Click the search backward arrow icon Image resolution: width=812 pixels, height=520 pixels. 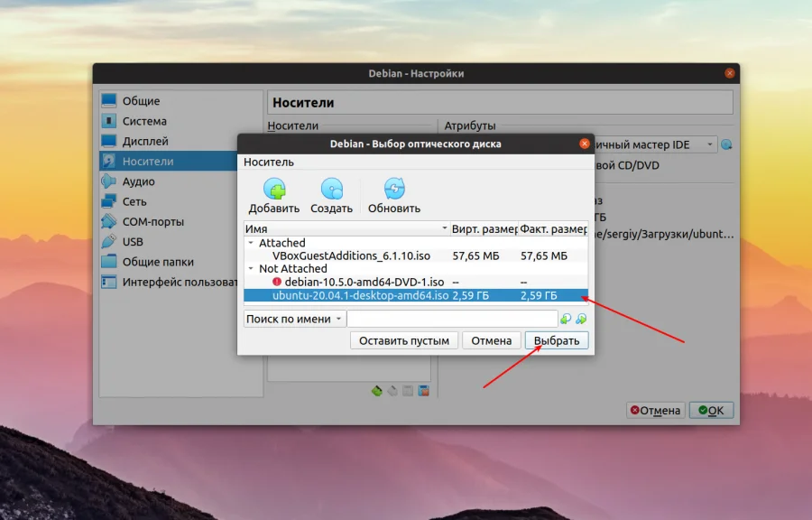[565, 318]
